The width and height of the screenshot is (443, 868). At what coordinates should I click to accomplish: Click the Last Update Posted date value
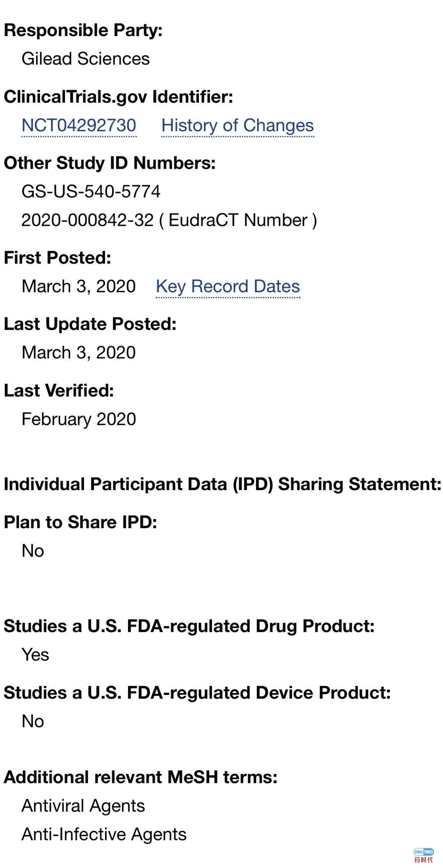tap(78, 353)
